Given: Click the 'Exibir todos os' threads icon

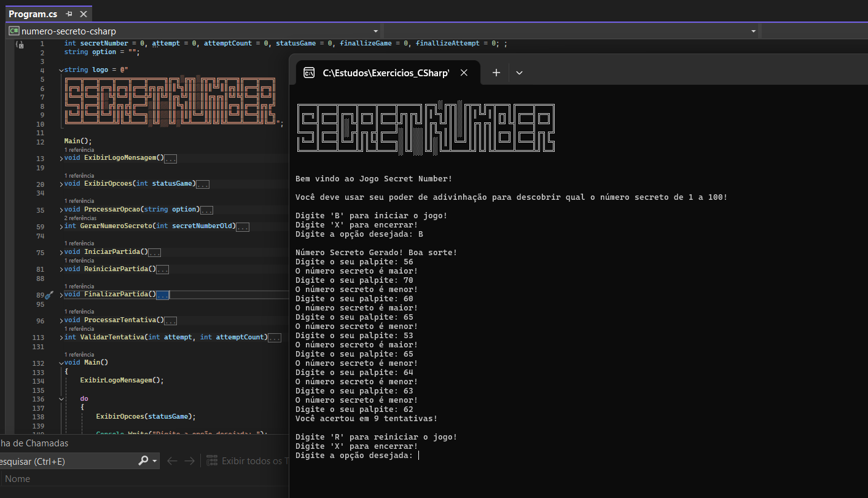Looking at the screenshot, I should (x=212, y=460).
